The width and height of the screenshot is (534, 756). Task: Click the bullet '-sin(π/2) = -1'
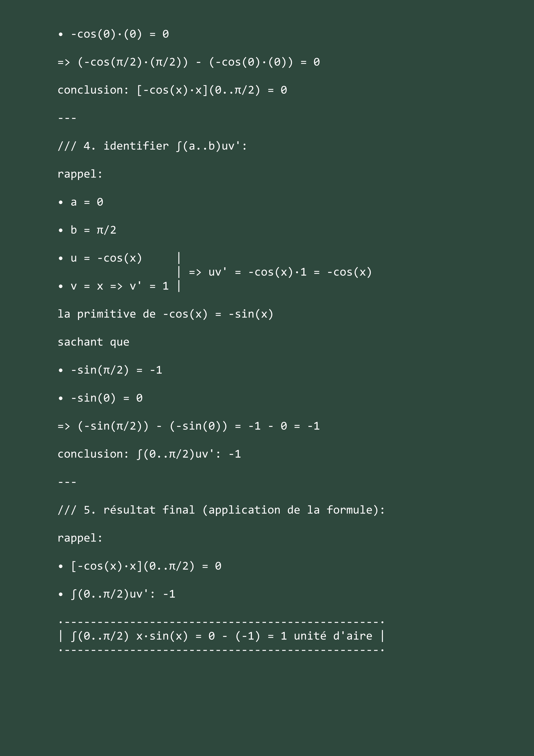point(110,370)
